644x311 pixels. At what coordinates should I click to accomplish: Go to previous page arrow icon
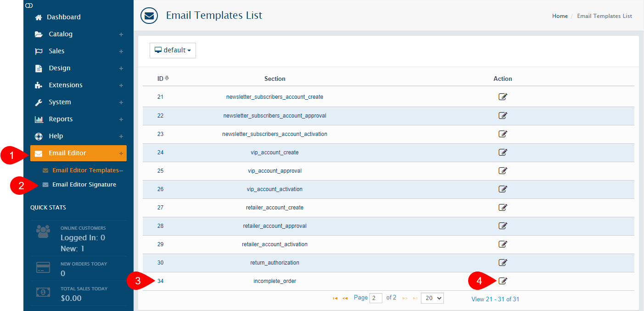point(345,298)
